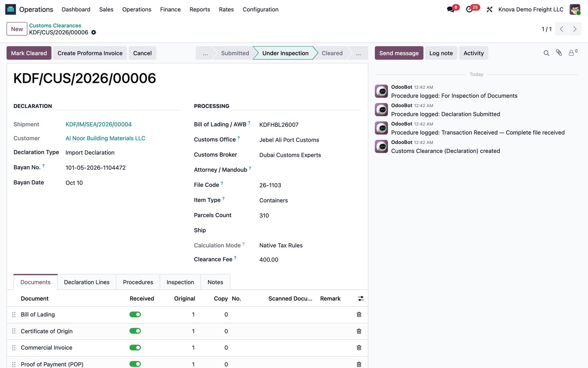Open the Sales menu
This screenshot has width=588, height=368.
(106, 10)
